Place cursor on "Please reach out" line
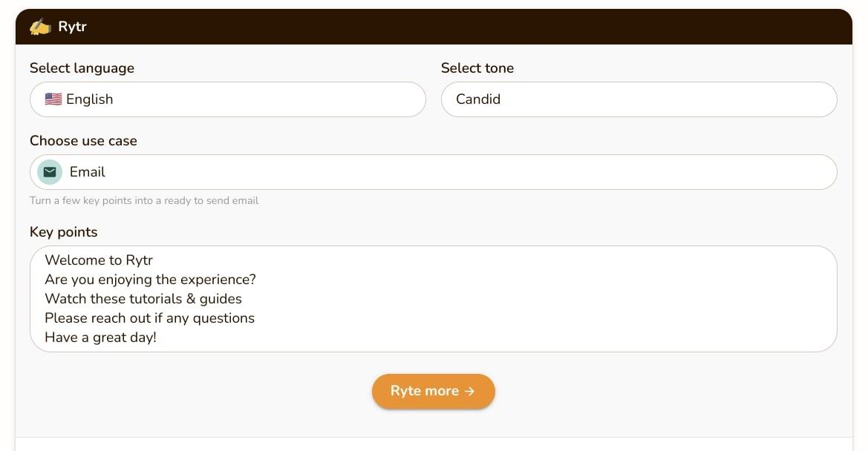 [x=149, y=318]
